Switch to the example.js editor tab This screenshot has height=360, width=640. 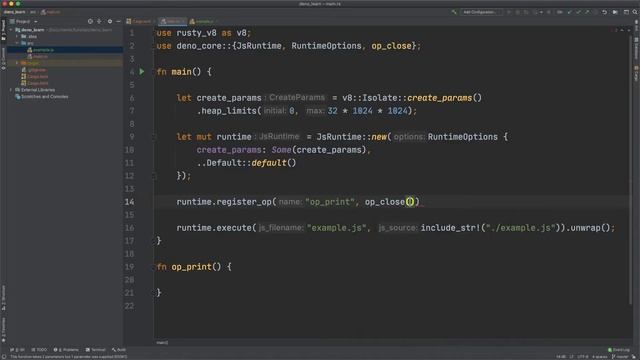tap(203, 21)
